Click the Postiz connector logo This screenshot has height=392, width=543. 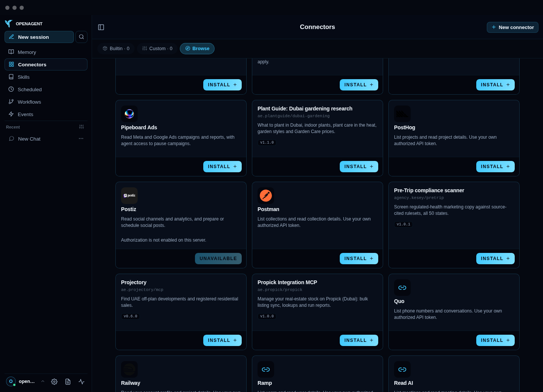click(129, 196)
